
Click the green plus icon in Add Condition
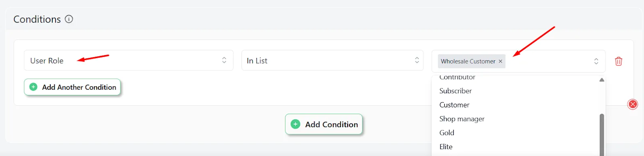point(295,124)
